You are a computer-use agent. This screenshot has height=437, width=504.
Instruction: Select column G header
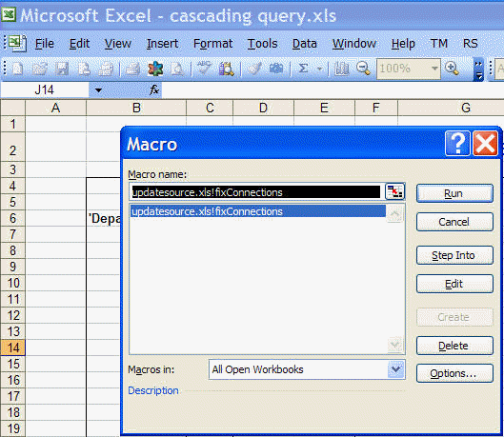pos(452,108)
